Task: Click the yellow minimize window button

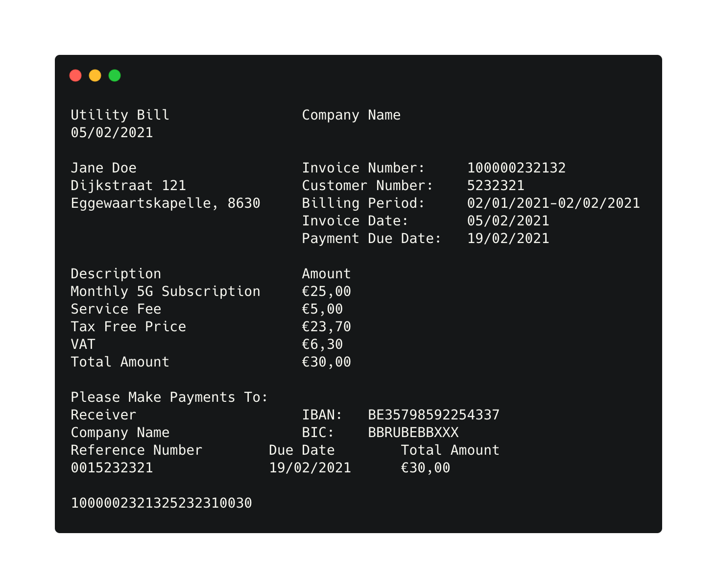Action: [x=95, y=75]
